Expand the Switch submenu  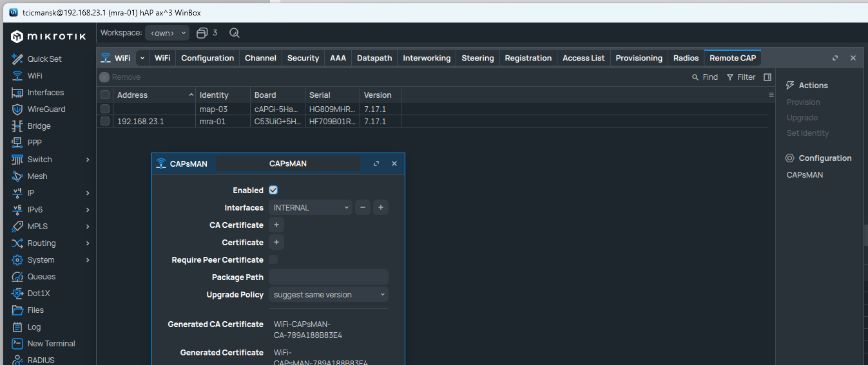coord(88,159)
